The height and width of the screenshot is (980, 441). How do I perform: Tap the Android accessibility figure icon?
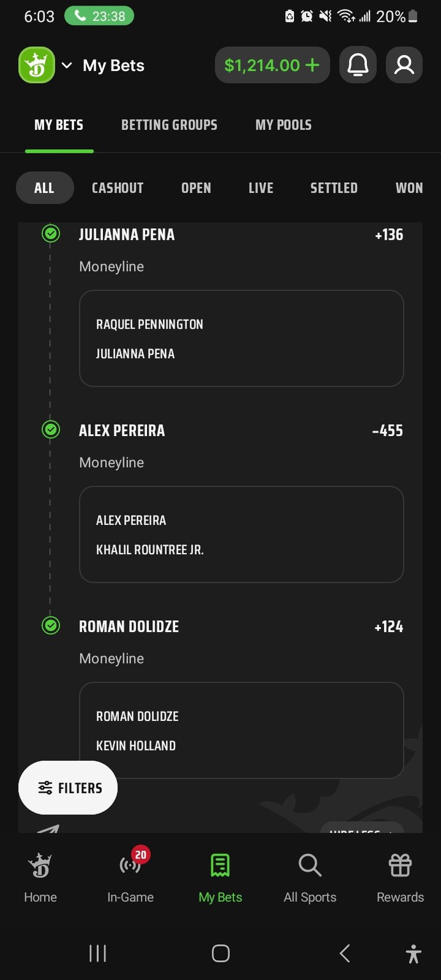click(x=414, y=954)
